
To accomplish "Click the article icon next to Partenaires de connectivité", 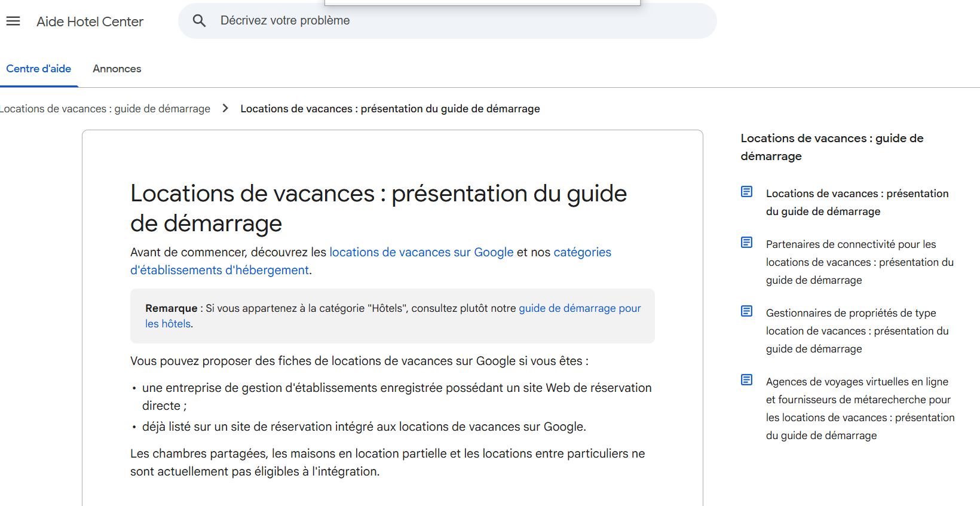I will pyautogui.click(x=746, y=243).
